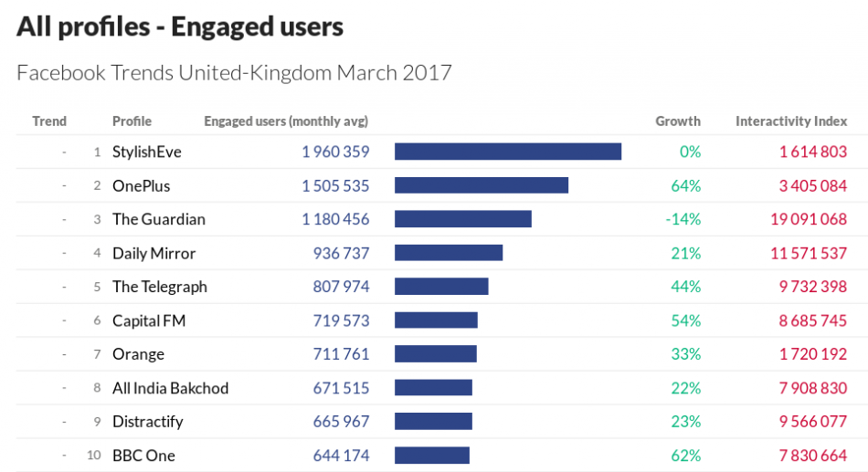Click the Daily Mirror 21% growth value
Viewport: 868px width, 472px height.
coord(685,253)
